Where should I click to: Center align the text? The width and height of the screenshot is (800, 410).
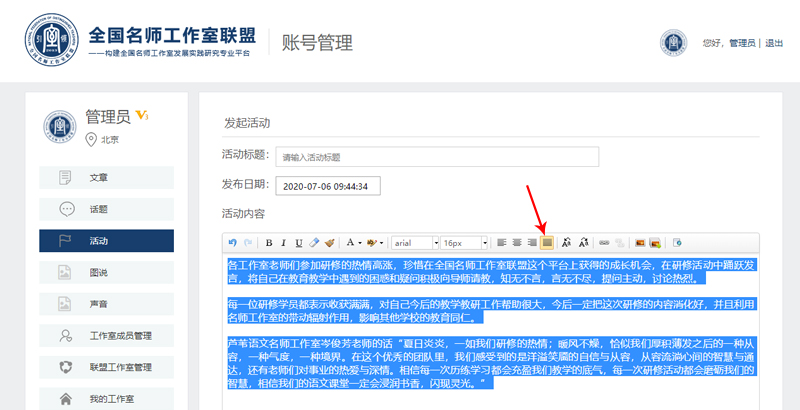click(x=517, y=243)
